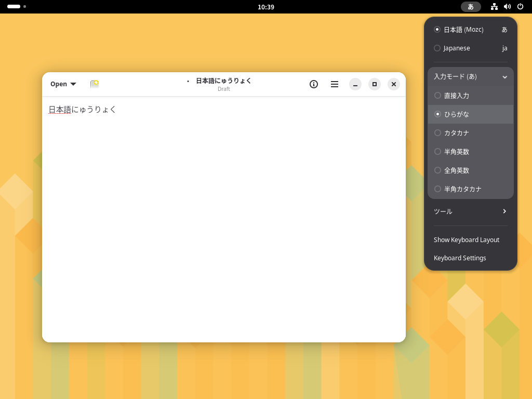Screen dimensions: 532x399
Task: Expand the ツール submenu
Action: [x=470, y=211]
